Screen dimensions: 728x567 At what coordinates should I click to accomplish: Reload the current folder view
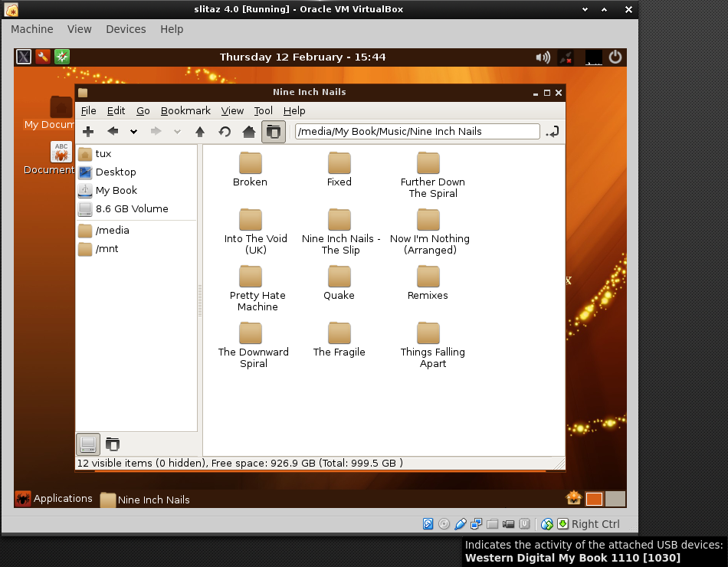[225, 132]
